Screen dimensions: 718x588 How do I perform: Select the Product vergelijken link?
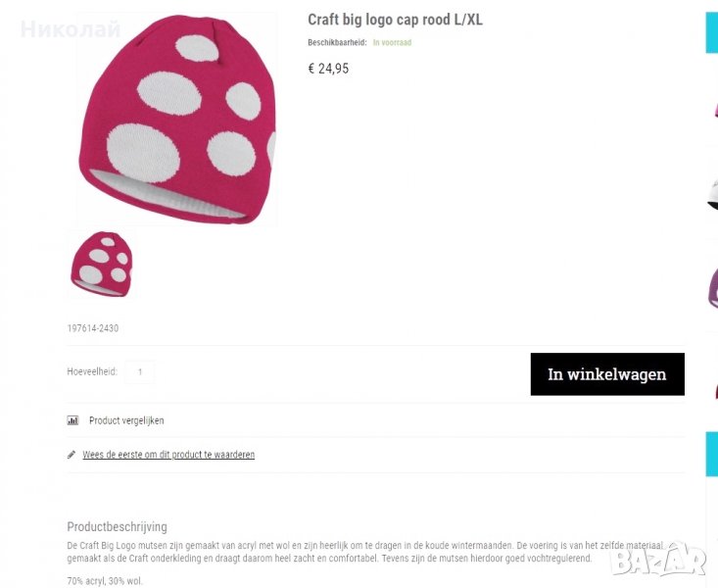tap(126, 420)
